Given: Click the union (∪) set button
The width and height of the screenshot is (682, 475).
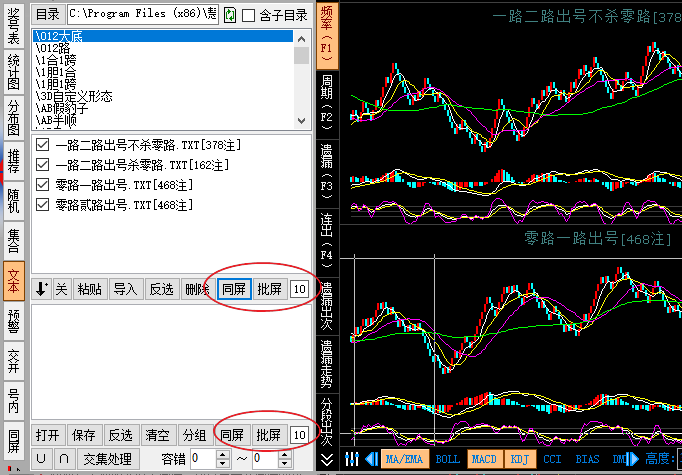Looking at the screenshot, I should coord(41,459).
